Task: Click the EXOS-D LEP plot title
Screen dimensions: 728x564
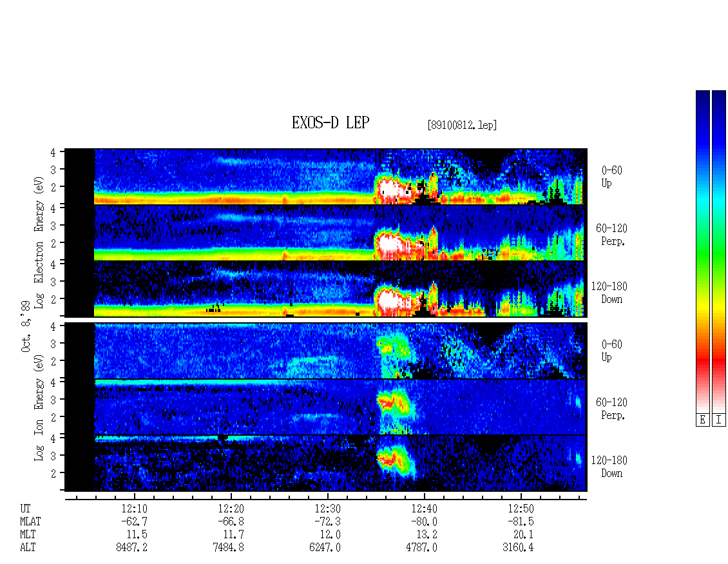Action: 330,122
